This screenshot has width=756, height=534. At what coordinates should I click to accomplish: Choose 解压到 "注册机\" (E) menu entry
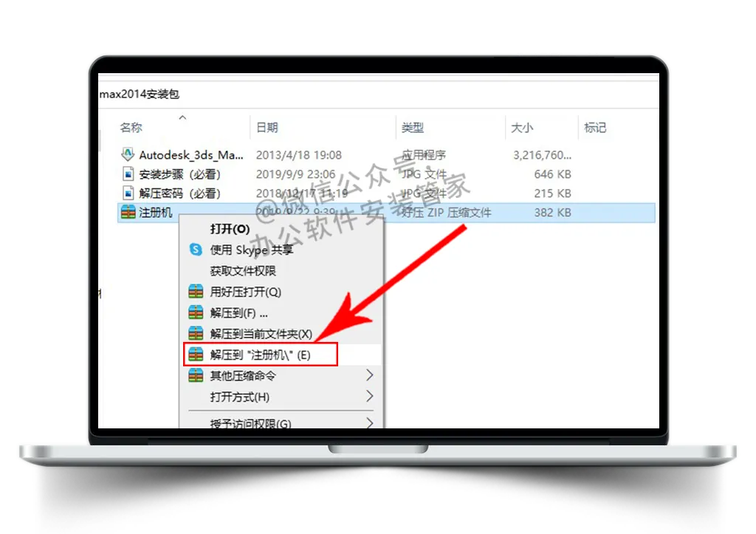261,355
